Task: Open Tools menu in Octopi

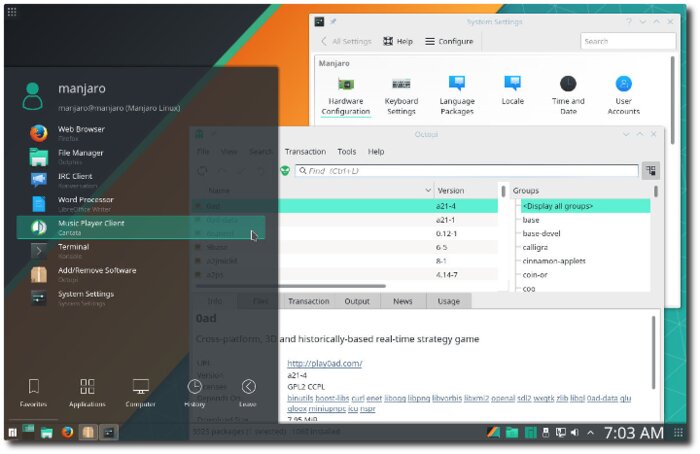Action: coord(347,152)
